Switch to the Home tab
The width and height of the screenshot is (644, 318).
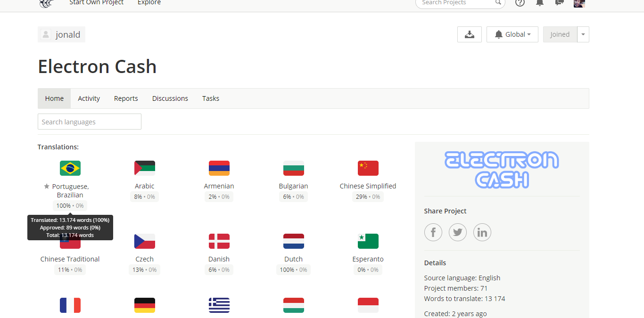tap(54, 98)
